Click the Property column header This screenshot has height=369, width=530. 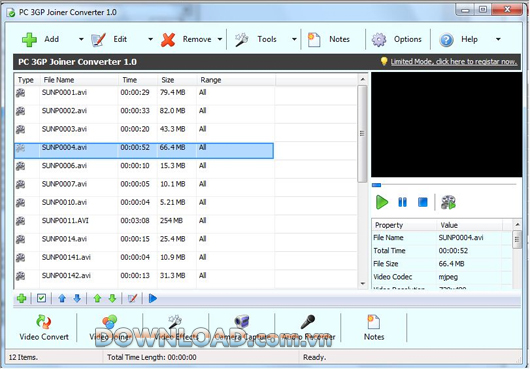[404, 225]
